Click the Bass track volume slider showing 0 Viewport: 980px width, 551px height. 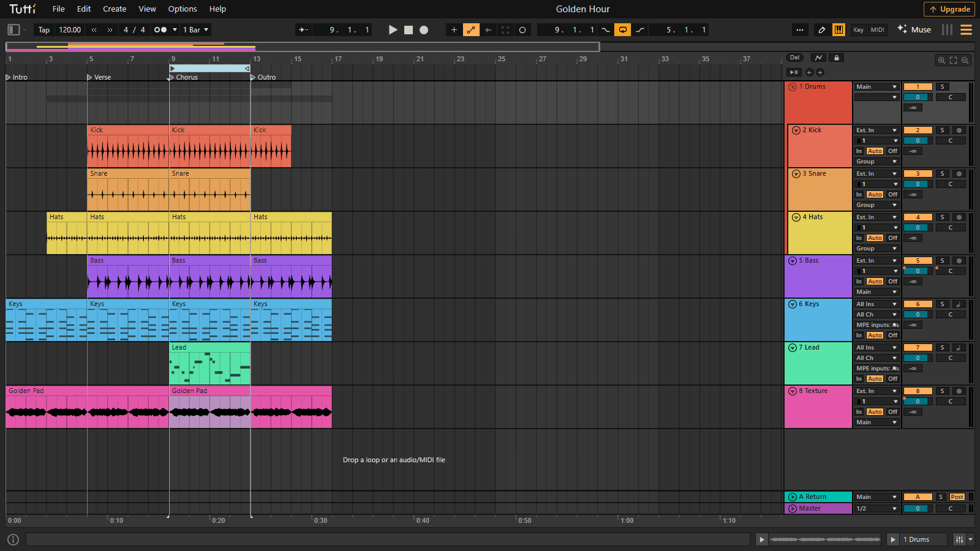[x=918, y=271]
